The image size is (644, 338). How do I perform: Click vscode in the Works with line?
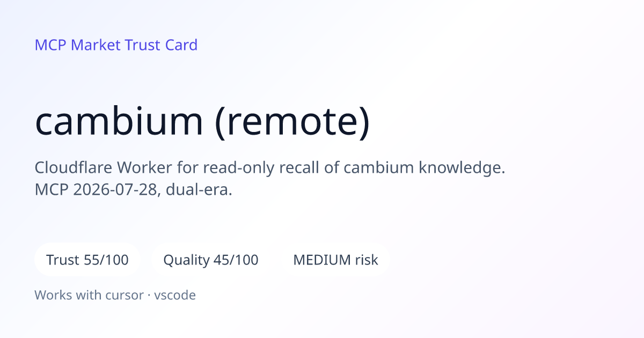click(x=175, y=295)
